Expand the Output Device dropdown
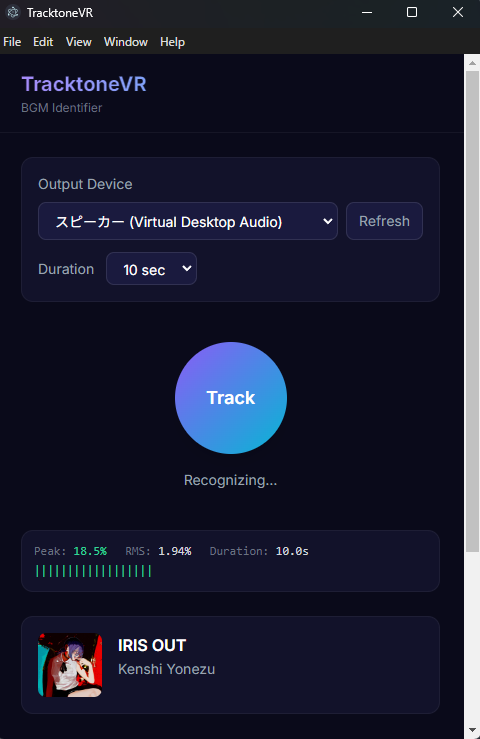Image resolution: width=480 pixels, height=739 pixels. point(188,221)
